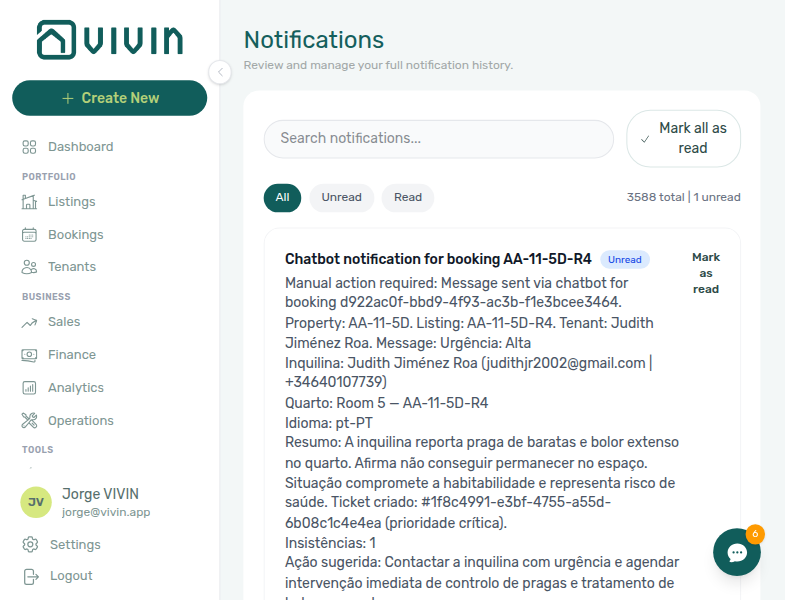Click Logout in the sidebar

click(71, 576)
